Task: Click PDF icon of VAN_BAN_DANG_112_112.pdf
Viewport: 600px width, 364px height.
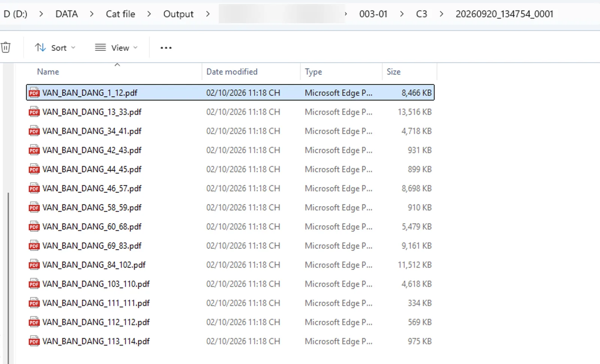Action: click(34, 322)
